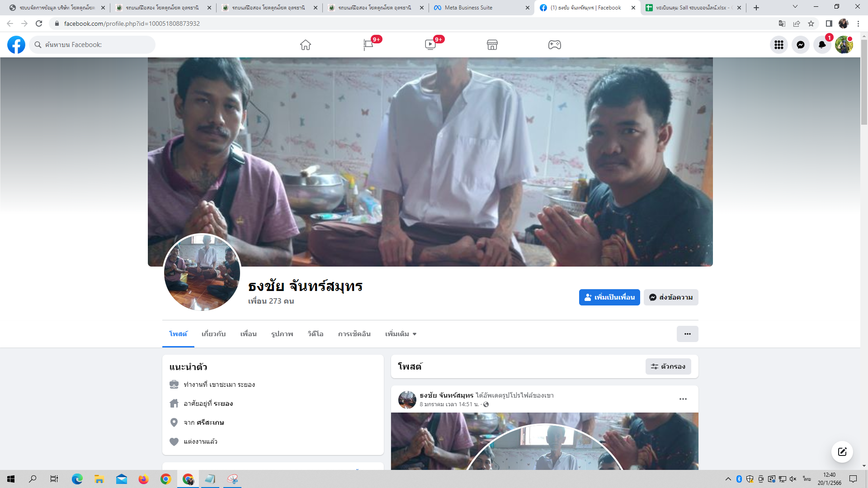This screenshot has width=868, height=488.
Task: Open the Pages flag icon
Action: (x=368, y=45)
